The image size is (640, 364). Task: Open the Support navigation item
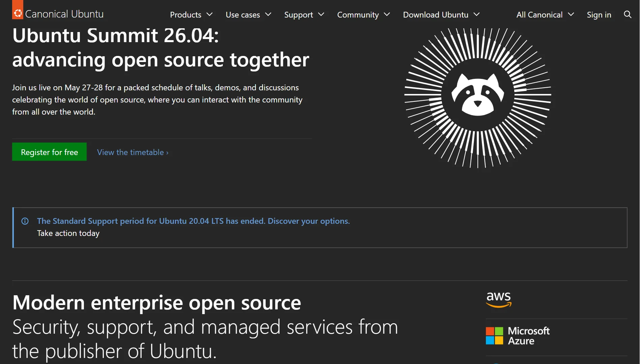(x=304, y=14)
